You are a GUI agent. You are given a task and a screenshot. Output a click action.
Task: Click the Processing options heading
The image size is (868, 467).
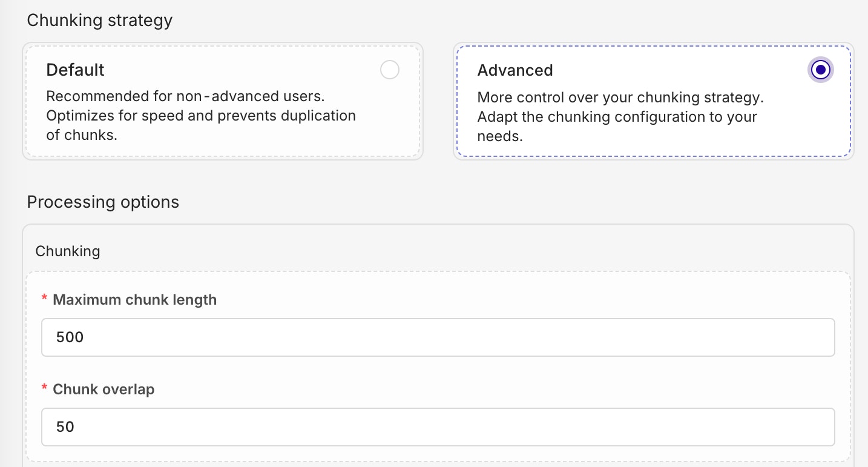pyautogui.click(x=103, y=202)
